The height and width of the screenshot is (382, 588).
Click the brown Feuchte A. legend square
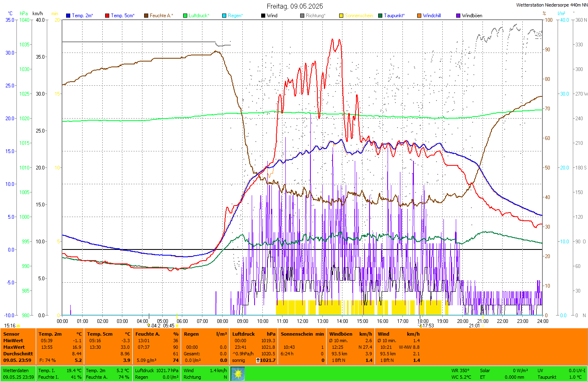point(146,16)
